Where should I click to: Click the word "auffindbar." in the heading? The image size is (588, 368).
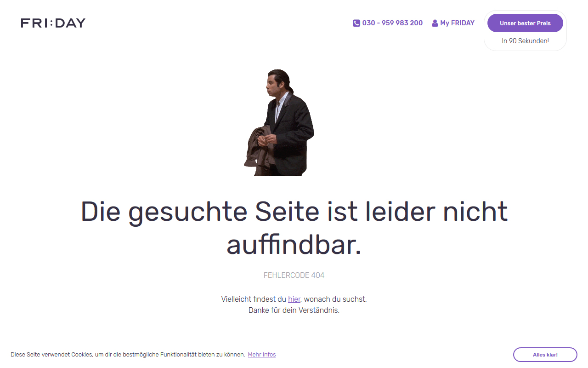point(294,245)
